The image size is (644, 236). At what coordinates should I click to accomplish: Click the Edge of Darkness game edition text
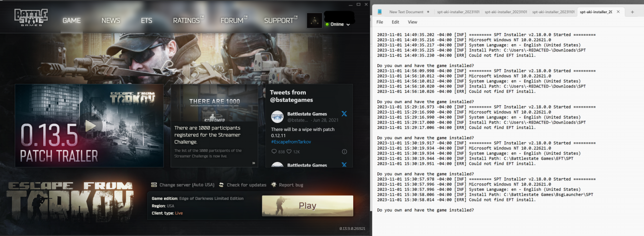click(211, 198)
